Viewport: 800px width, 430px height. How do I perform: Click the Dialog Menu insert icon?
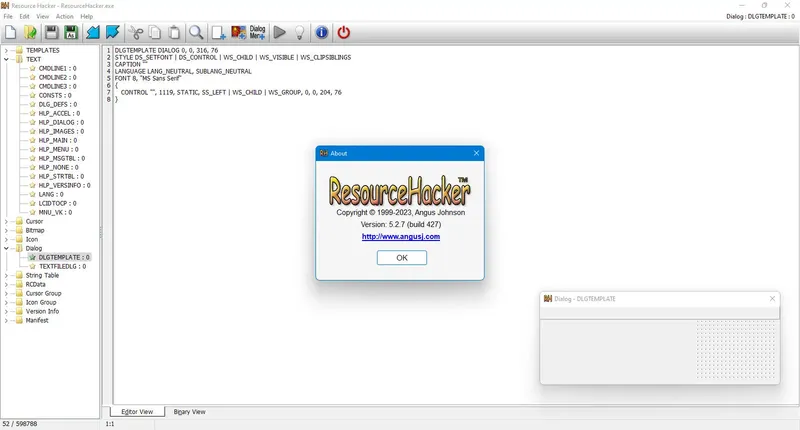[258, 33]
